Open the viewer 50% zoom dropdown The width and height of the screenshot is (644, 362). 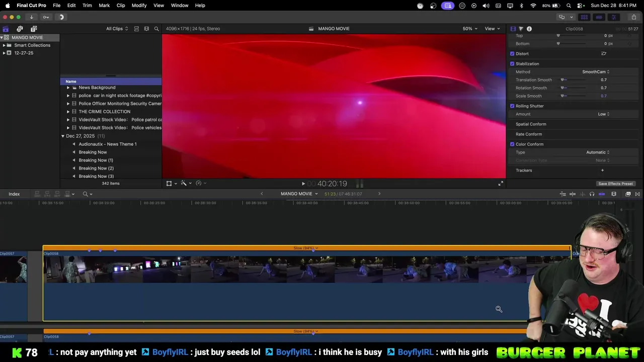(470, 29)
